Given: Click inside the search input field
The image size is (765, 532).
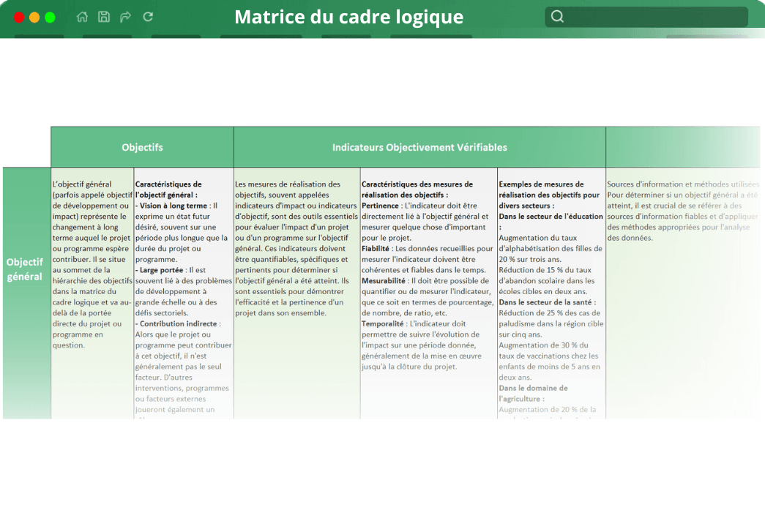Looking at the screenshot, I should click(x=644, y=15).
